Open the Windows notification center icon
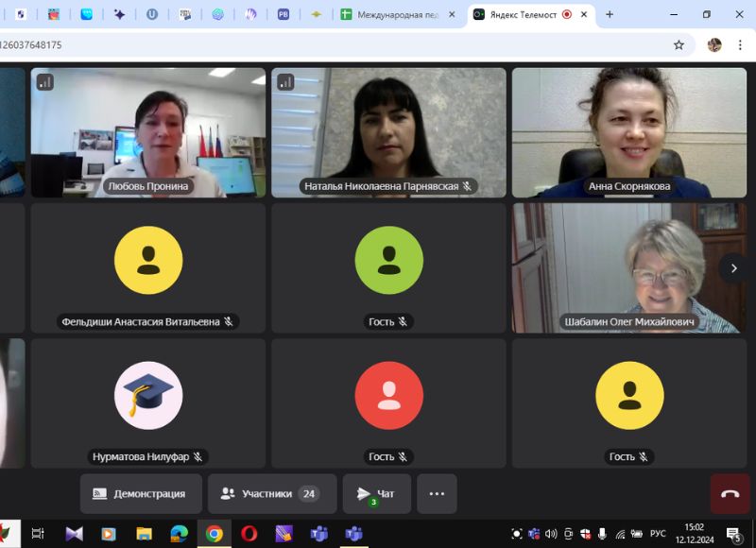Image resolution: width=756 pixels, height=548 pixels. click(732, 534)
